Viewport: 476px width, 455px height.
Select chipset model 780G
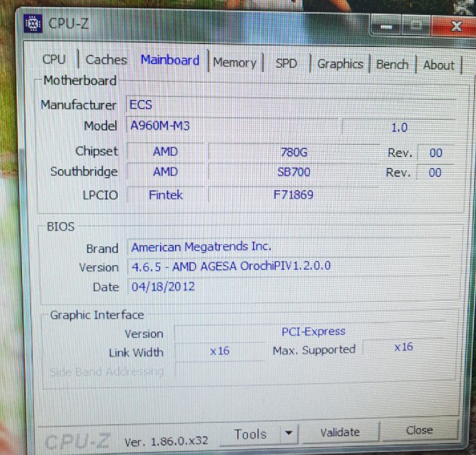click(x=294, y=152)
